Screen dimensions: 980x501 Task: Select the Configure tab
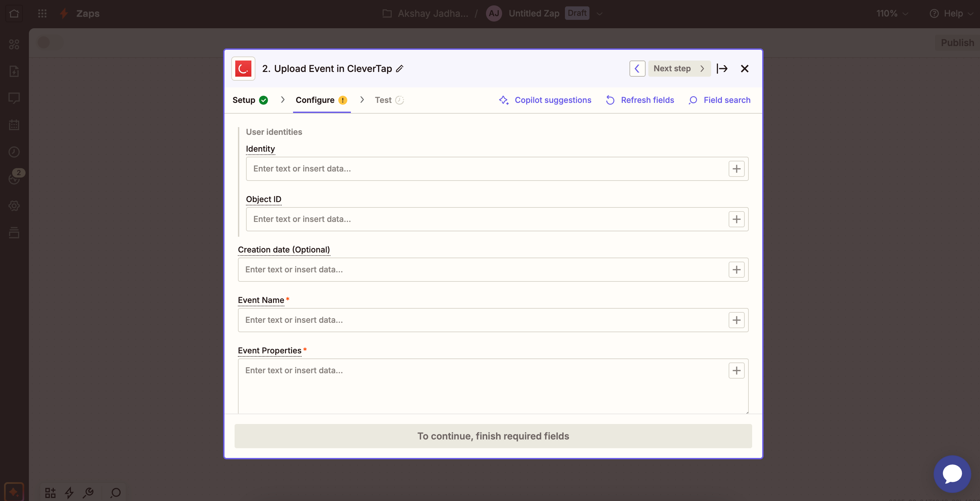pyautogui.click(x=315, y=100)
